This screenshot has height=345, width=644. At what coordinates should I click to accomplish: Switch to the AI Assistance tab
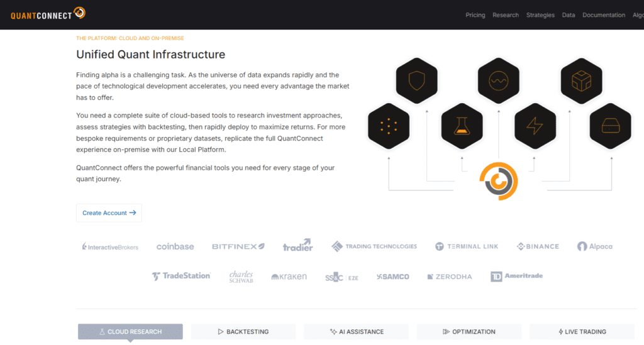coord(356,331)
